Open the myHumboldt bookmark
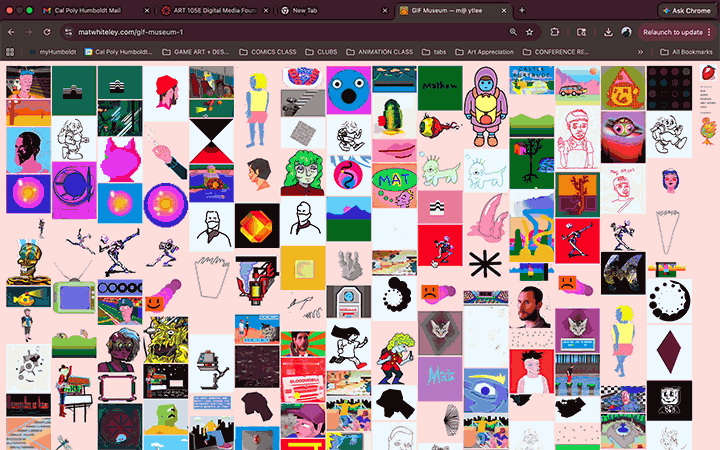Viewport: 720px width, 450px height. click(53, 52)
